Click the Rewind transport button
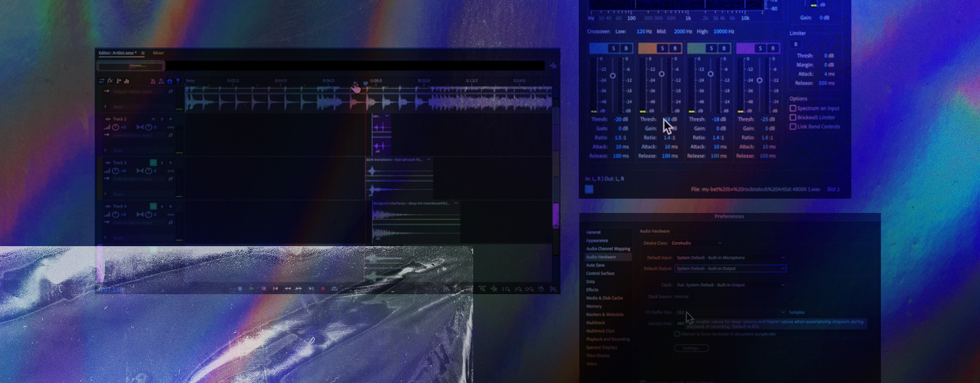Viewport: 980px width, 383px height. [x=287, y=289]
